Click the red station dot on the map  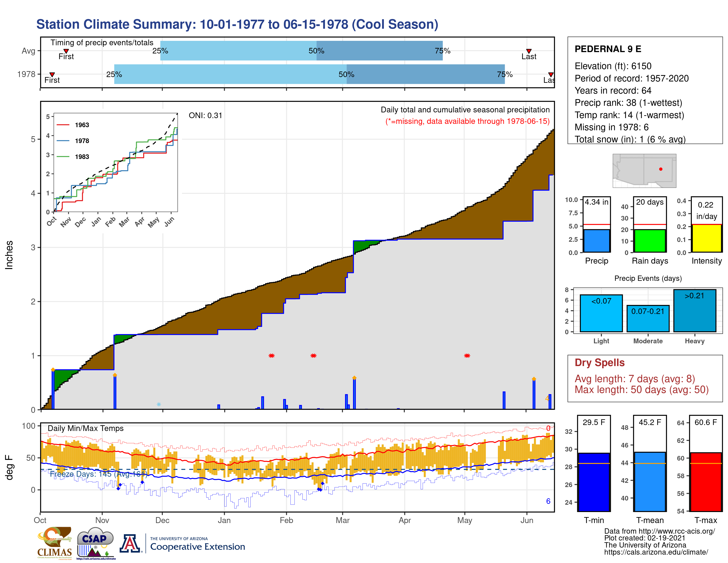(661, 169)
